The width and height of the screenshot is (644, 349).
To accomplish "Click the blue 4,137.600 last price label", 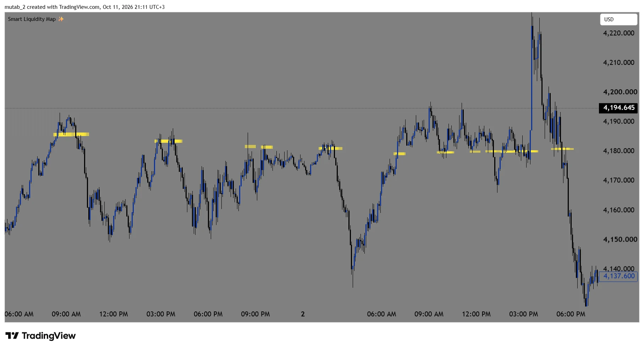I will pos(618,276).
